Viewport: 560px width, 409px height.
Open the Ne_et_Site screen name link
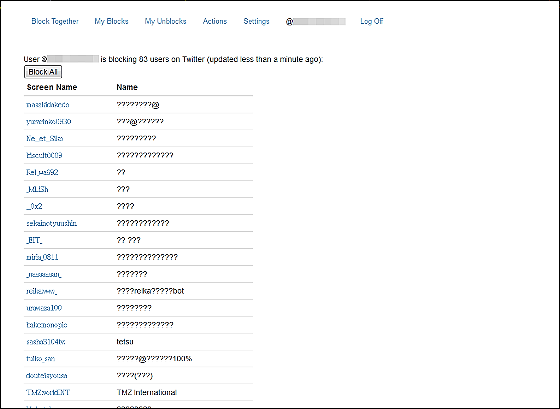pos(45,139)
